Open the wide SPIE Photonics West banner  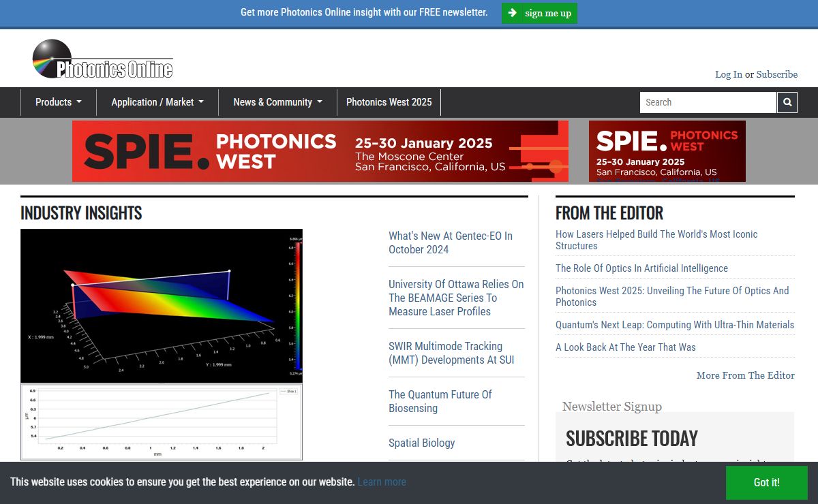pyautogui.click(x=320, y=151)
